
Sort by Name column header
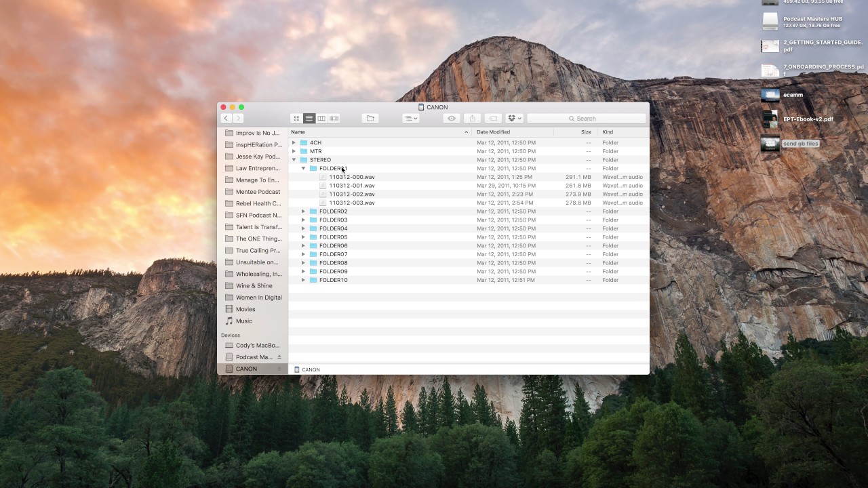(380, 132)
